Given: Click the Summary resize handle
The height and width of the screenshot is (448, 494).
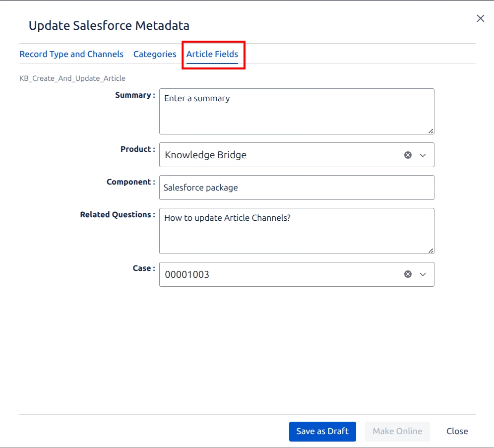Looking at the screenshot, I should (431, 131).
